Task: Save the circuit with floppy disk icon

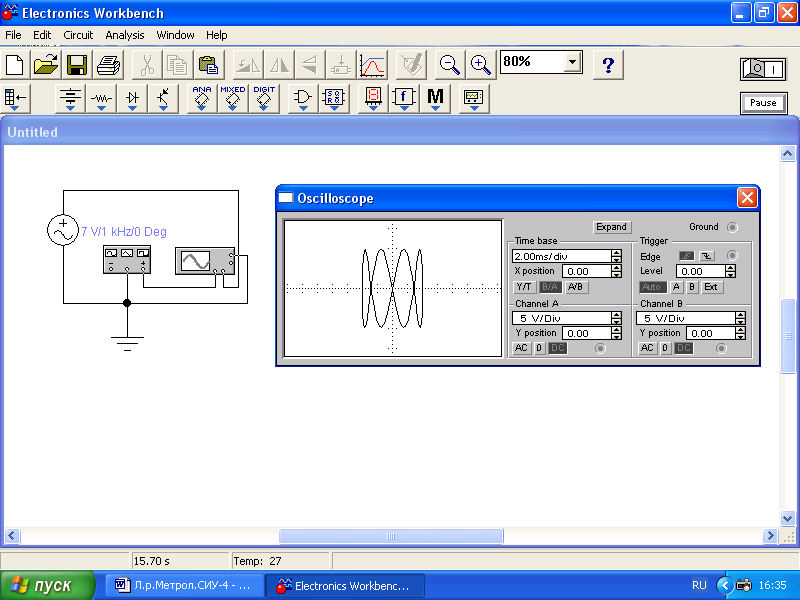Action: pos(77,65)
